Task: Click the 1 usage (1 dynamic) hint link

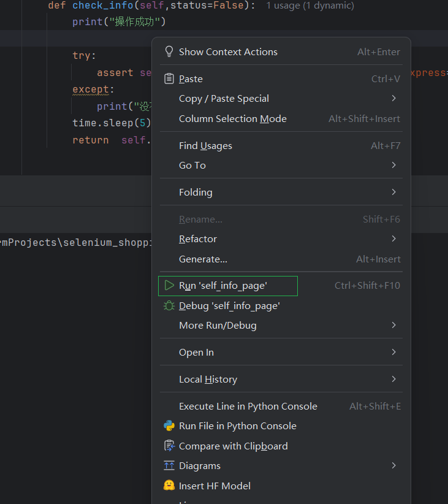Action: pyautogui.click(x=308, y=6)
